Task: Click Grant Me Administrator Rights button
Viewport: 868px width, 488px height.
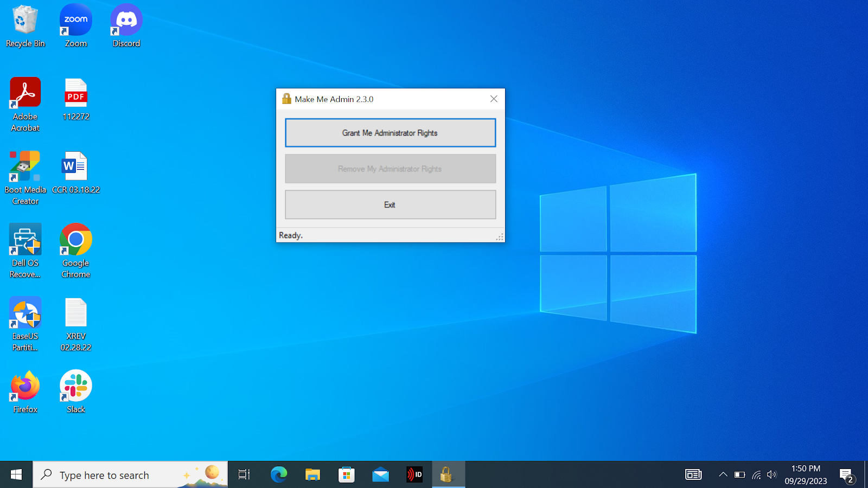Action: pyautogui.click(x=390, y=133)
